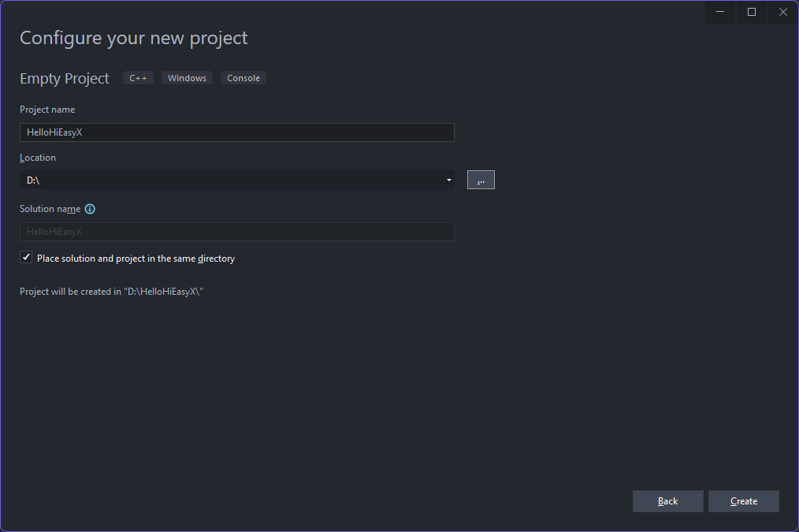Click the disabled Solution name field
Image resolution: width=799 pixels, height=532 pixels.
click(x=237, y=232)
